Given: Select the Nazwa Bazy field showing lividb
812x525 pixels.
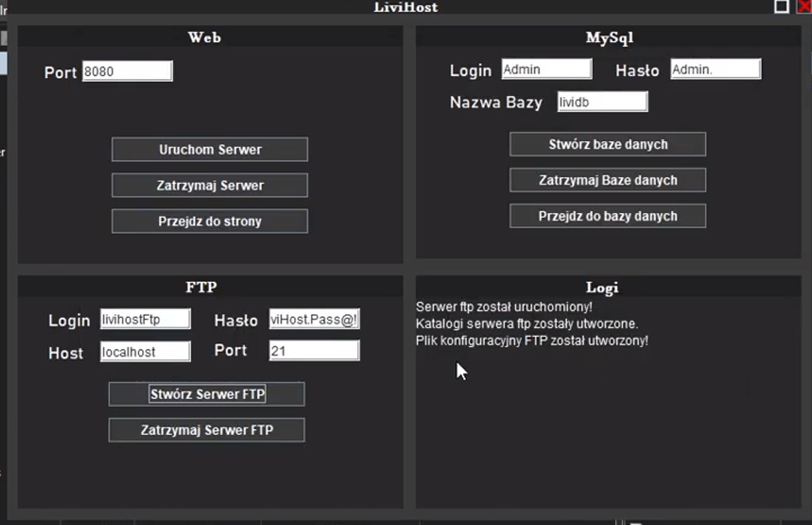Looking at the screenshot, I should 602,99.
